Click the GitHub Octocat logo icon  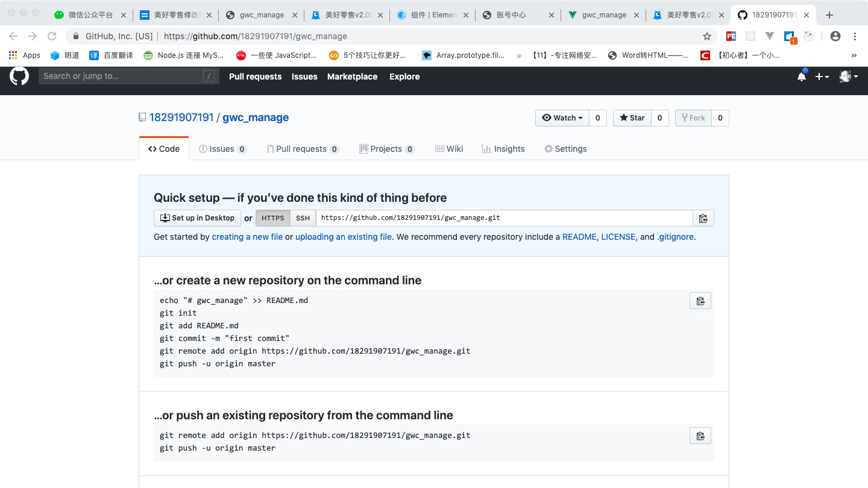coord(19,77)
